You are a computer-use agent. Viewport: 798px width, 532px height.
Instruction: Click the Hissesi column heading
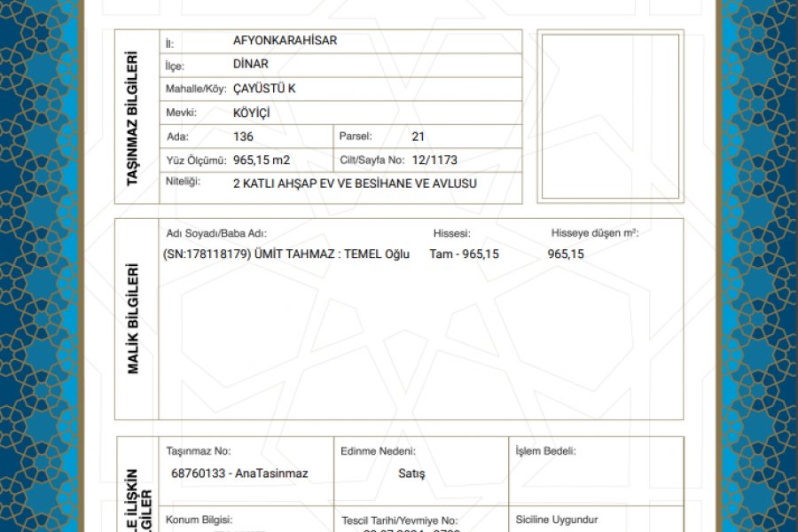click(452, 233)
